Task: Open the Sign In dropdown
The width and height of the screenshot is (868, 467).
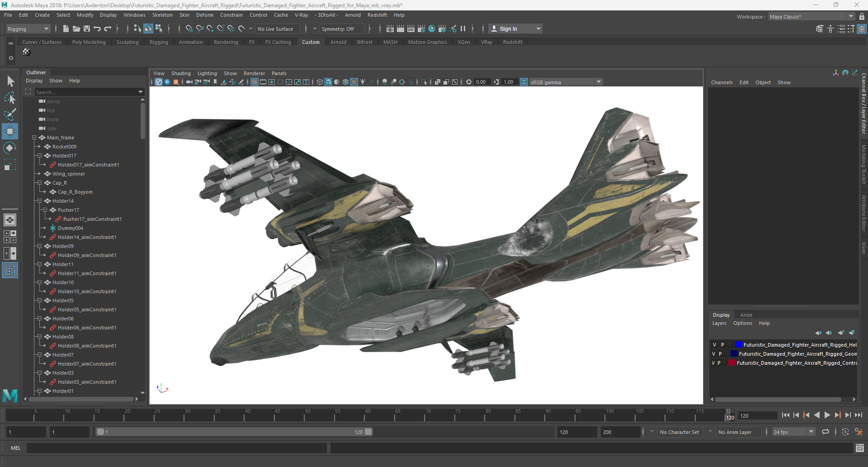Action: (x=515, y=29)
